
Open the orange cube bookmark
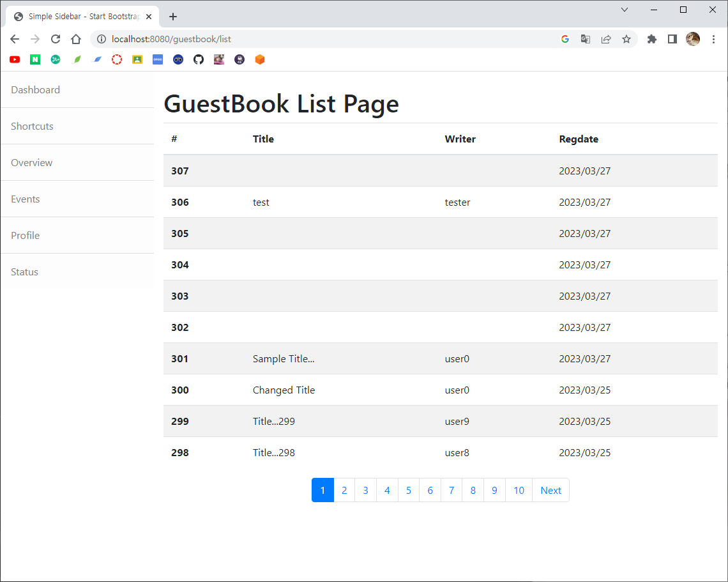click(260, 59)
